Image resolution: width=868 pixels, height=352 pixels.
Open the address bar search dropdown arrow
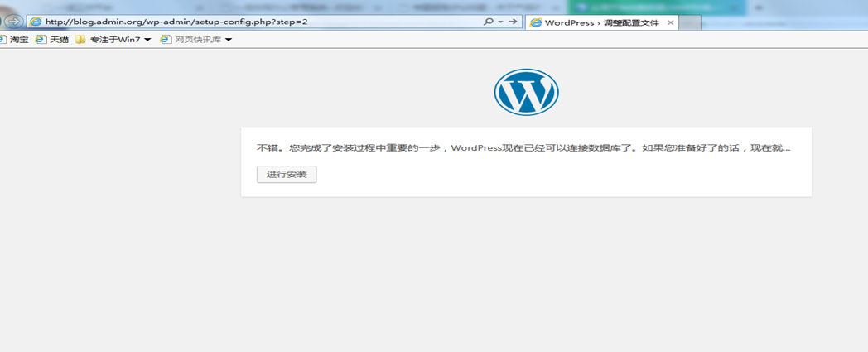click(500, 22)
